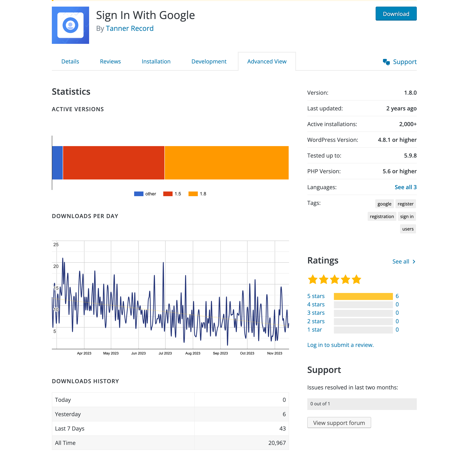This screenshot has height=461, width=476.
Task: Open the Installation tab
Action: [x=156, y=62]
